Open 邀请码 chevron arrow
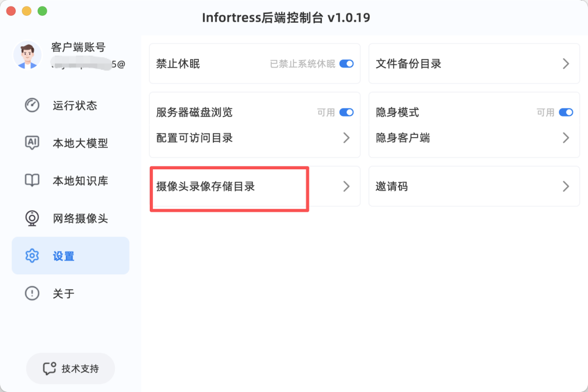The image size is (588, 392). point(566,186)
